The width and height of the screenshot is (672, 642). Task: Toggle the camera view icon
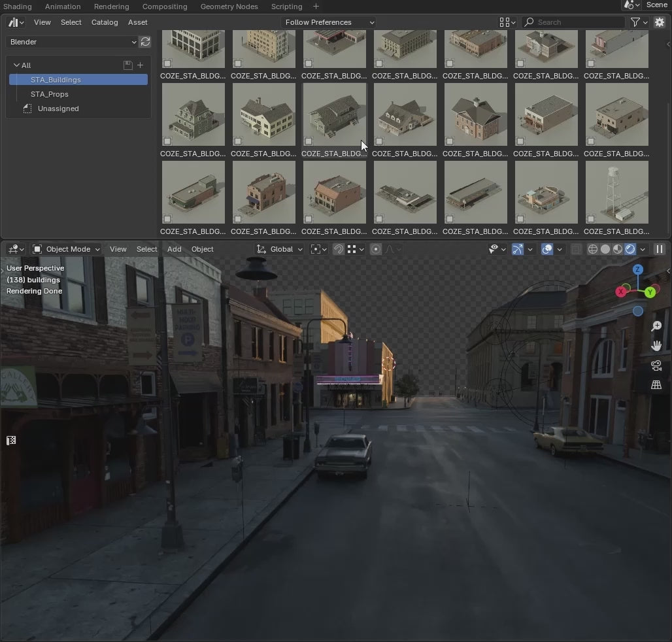[656, 365]
